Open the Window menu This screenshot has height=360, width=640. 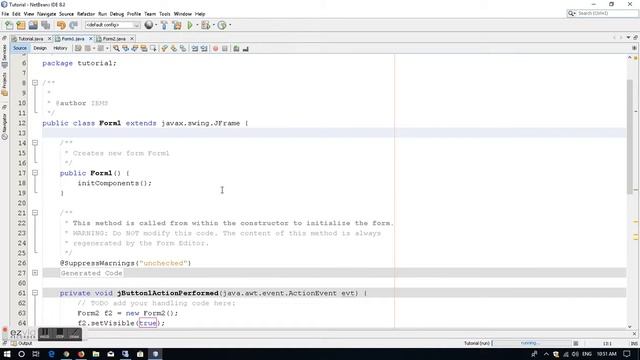point(182,14)
